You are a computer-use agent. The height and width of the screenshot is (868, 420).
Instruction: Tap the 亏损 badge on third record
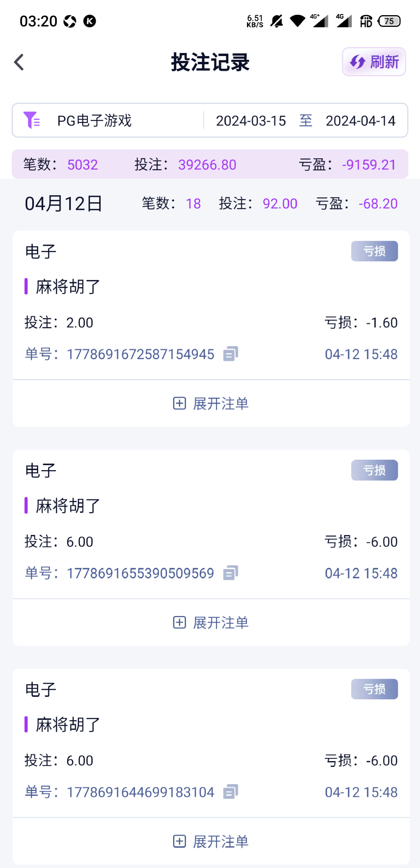[374, 689]
